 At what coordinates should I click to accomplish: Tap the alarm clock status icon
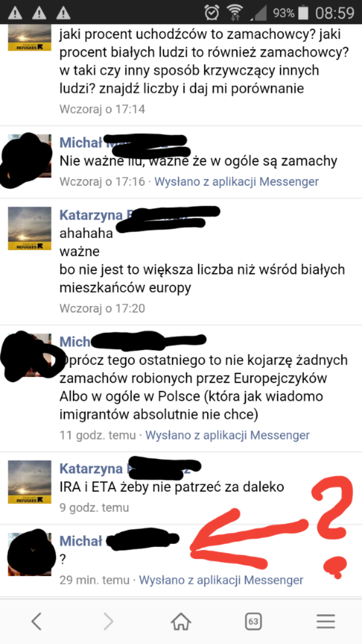tap(212, 12)
